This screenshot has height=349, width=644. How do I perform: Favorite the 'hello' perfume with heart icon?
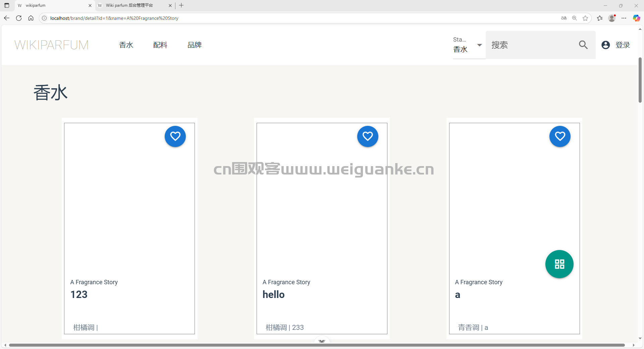click(x=368, y=136)
